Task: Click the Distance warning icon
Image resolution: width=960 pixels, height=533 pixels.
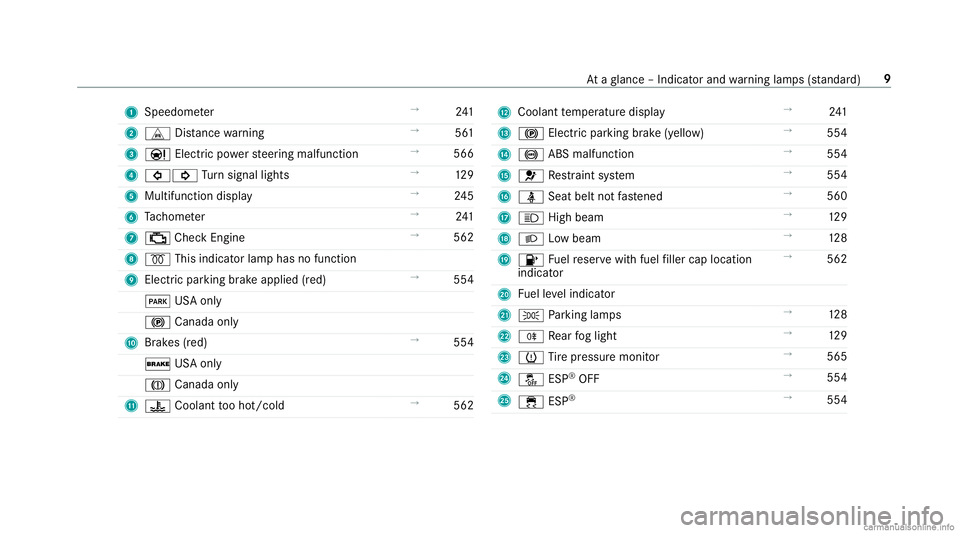Action: (157, 133)
